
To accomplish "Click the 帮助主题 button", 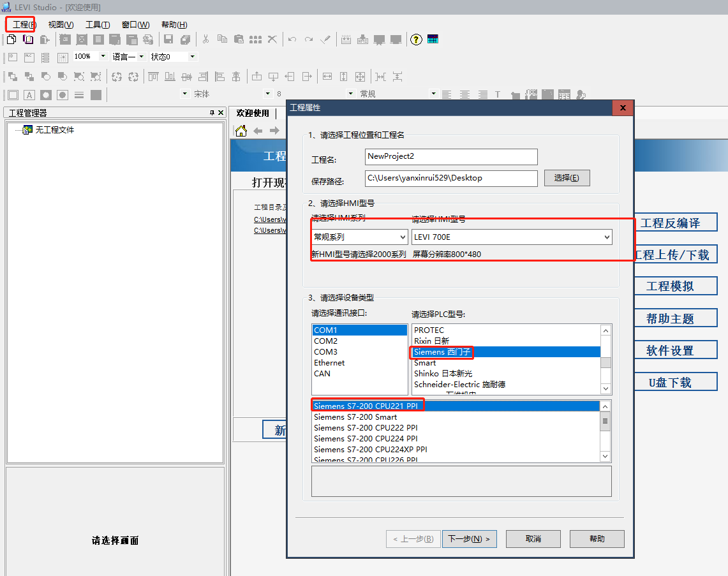I will [x=676, y=318].
